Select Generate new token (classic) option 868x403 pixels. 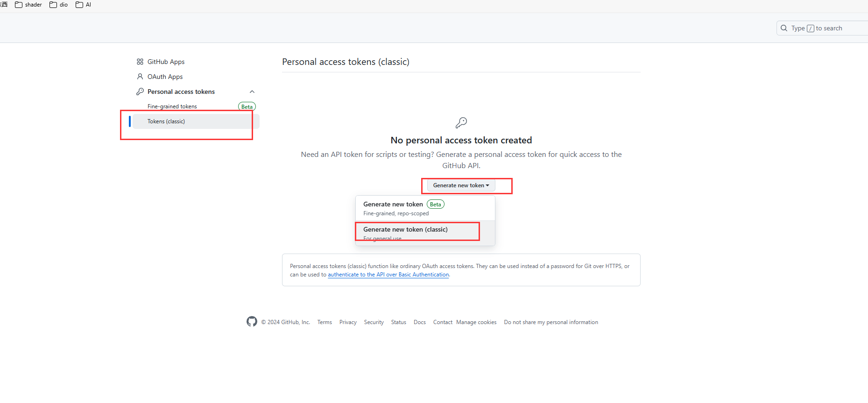405,230
